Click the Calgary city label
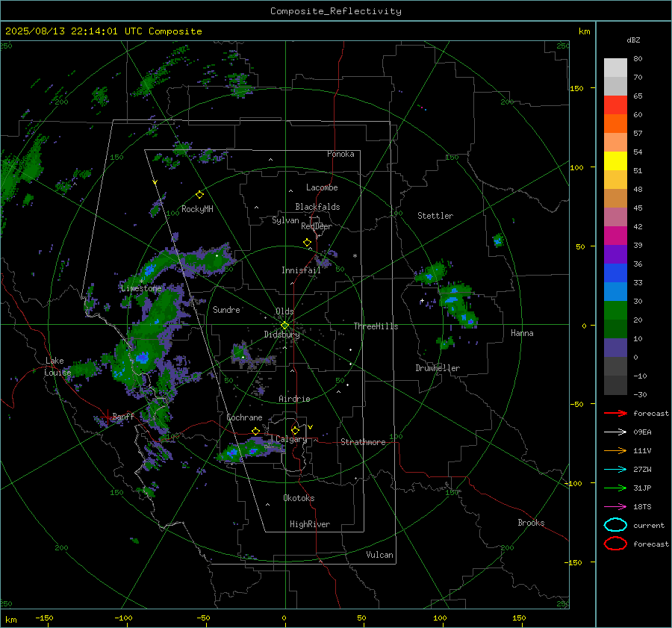The image size is (672, 628). (291, 439)
